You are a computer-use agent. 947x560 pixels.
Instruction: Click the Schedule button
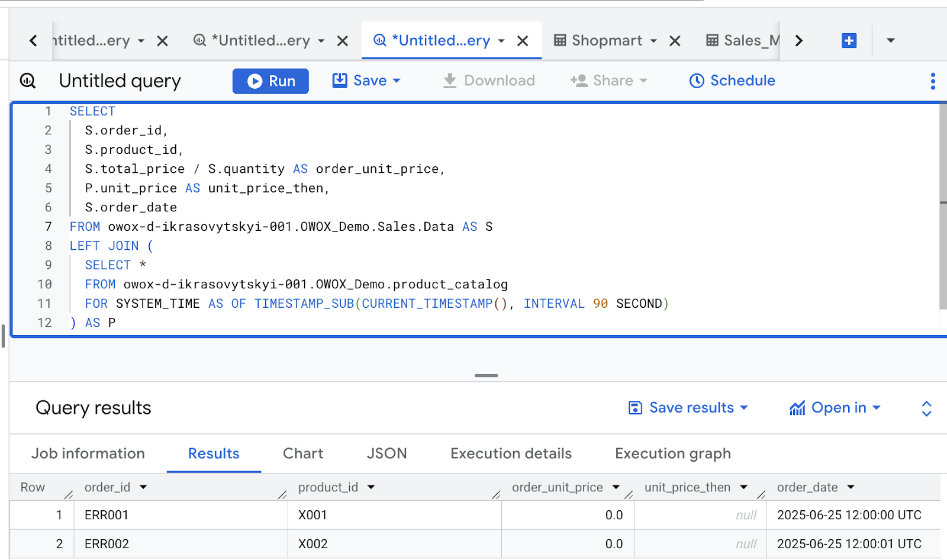tap(732, 81)
